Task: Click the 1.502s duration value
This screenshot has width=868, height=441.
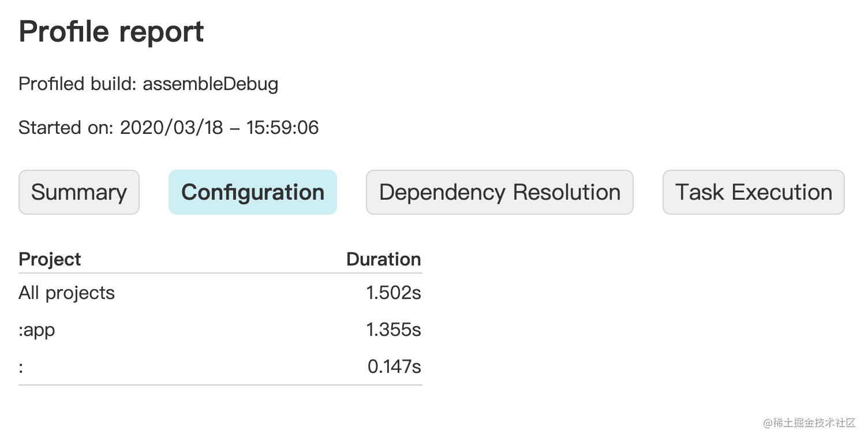Action: coord(394,293)
